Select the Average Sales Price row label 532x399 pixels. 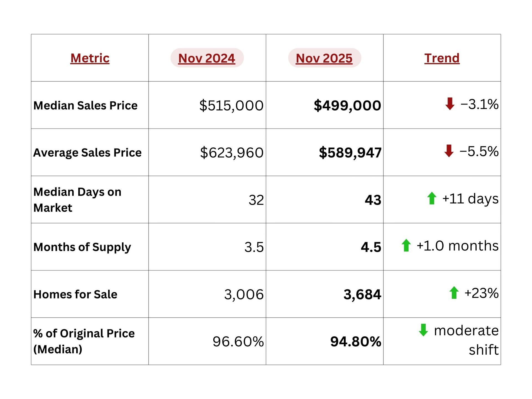click(x=87, y=153)
